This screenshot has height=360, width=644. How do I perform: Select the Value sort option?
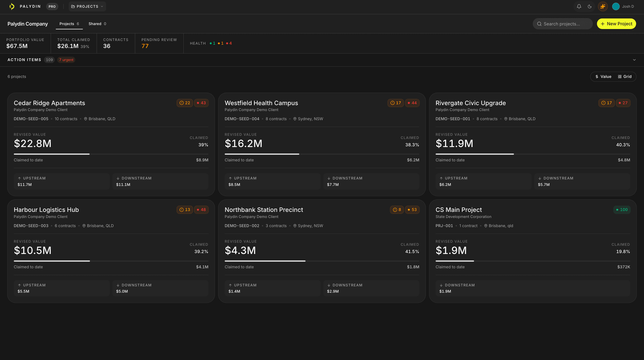pyautogui.click(x=603, y=77)
